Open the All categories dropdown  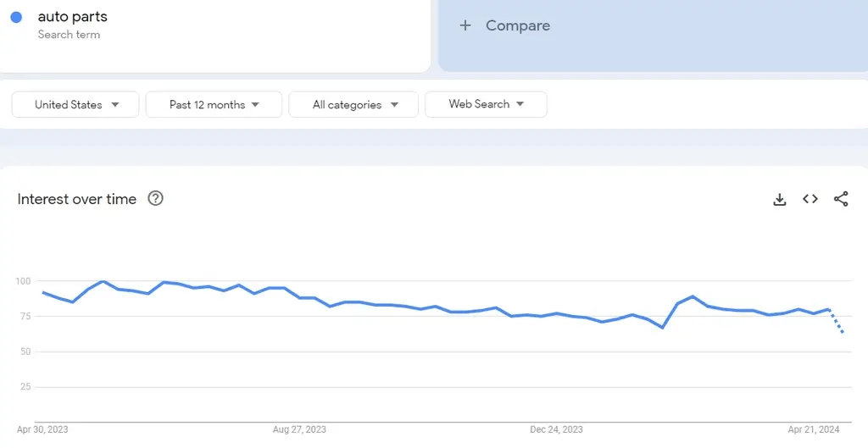click(x=353, y=104)
